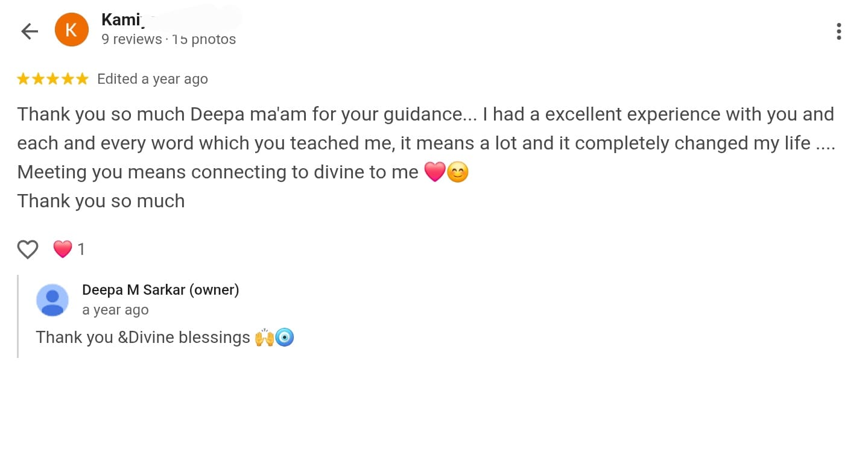View the reaction count of 1
868x458 pixels.
(81, 249)
